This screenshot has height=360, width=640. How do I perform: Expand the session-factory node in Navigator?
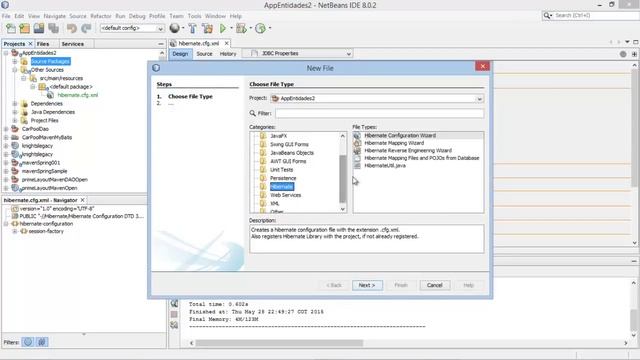[x=15, y=231]
